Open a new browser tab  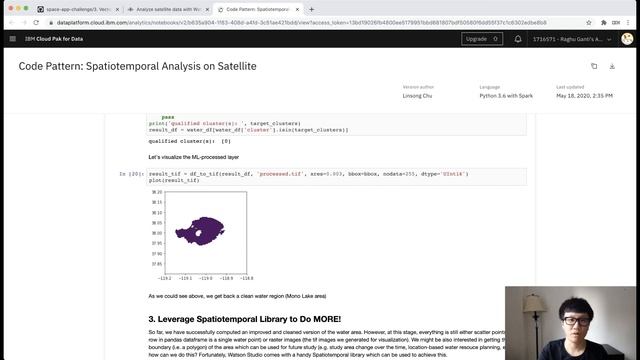point(311,9)
